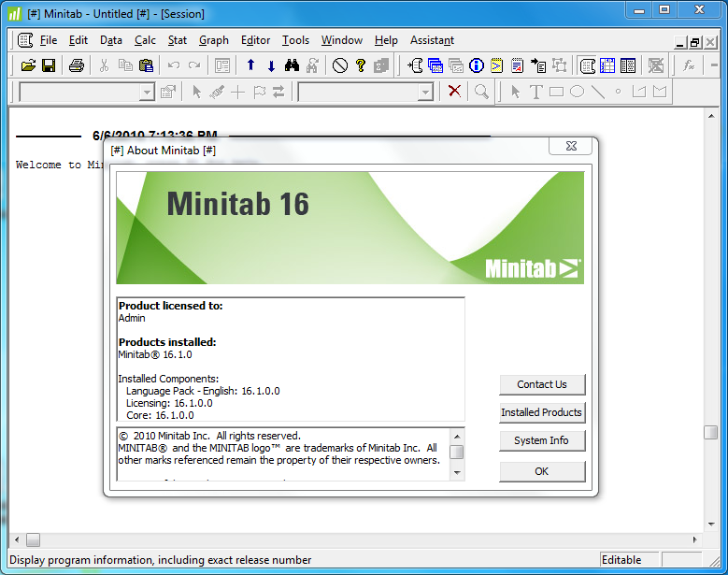Open the Project Manager icon

click(628, 65)
